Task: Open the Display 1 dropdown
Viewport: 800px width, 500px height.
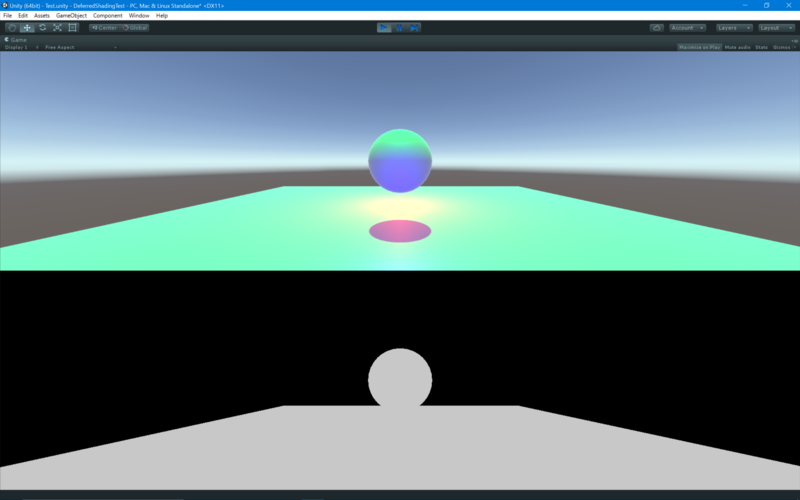Action: [21, 47]
